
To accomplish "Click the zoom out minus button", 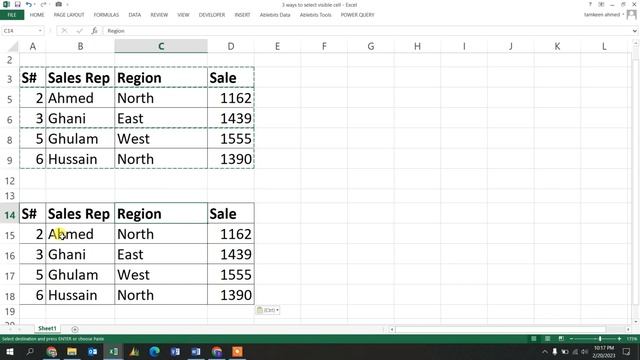I will 571,339.
